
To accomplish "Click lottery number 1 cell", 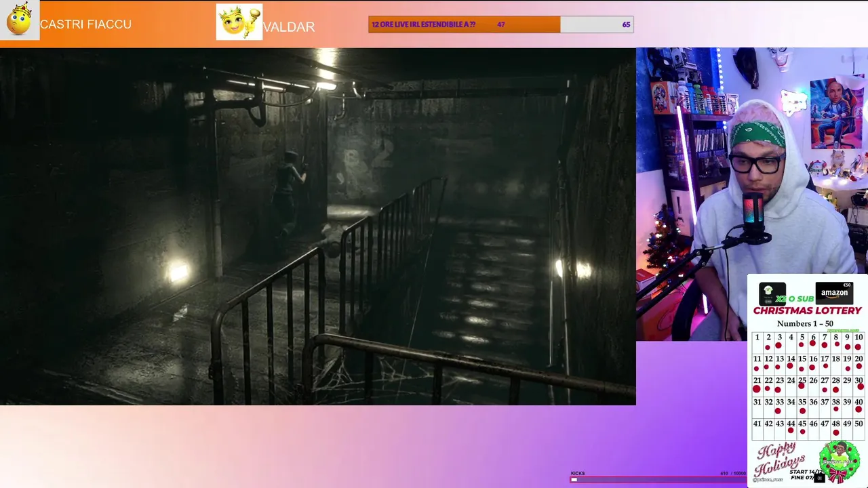I will [x=757, y=342].
